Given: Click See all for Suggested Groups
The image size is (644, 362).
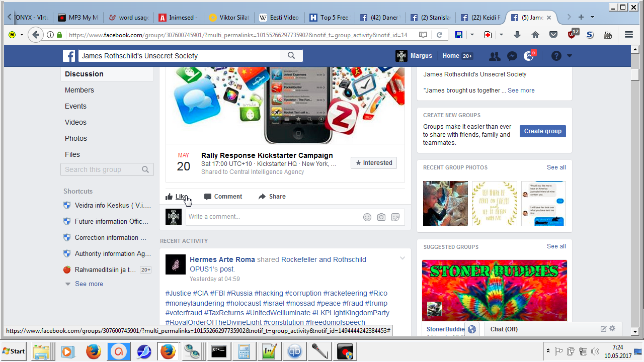Looking at the screenshot, I should click(x=556, y=246).
